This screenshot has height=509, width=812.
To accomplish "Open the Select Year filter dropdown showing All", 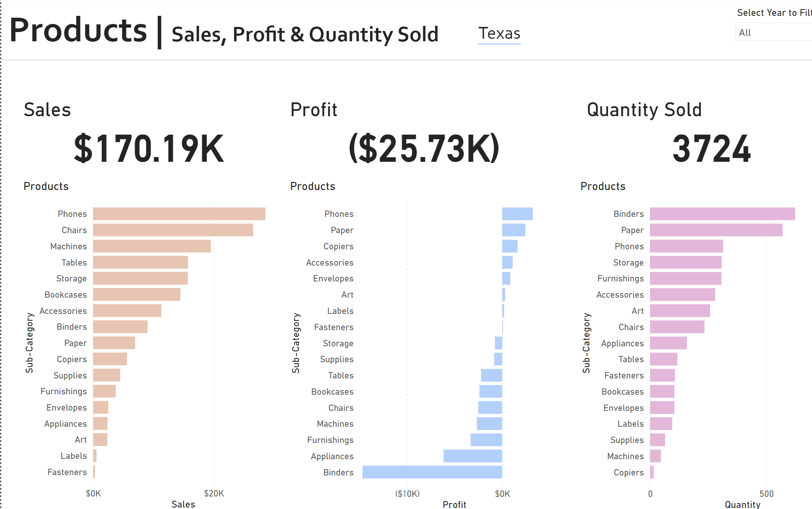I will (773, 32).
